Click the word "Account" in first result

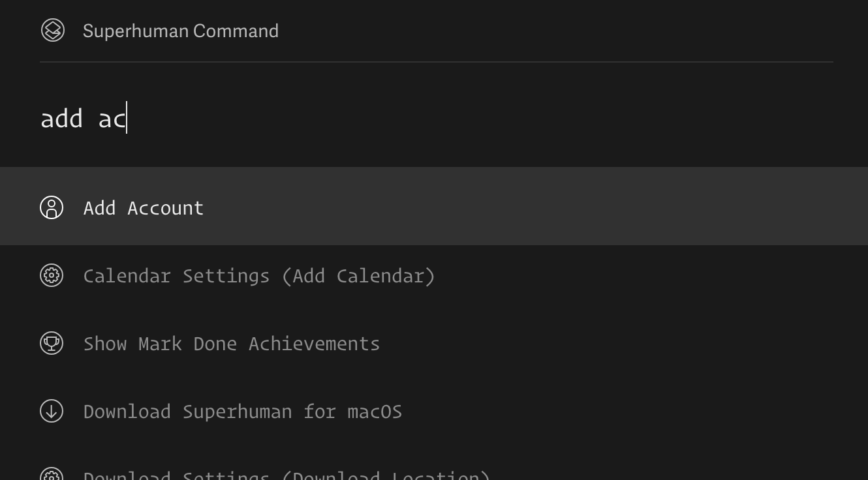pos(166,208)
